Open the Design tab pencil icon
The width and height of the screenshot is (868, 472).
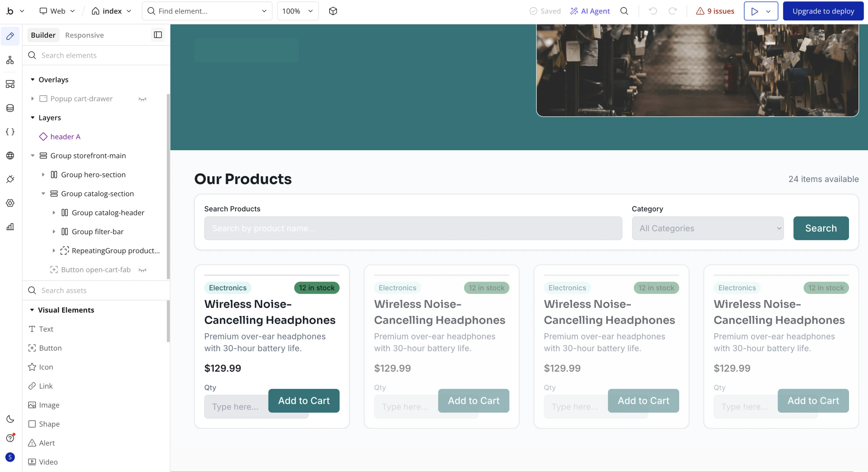pos(10,36)
